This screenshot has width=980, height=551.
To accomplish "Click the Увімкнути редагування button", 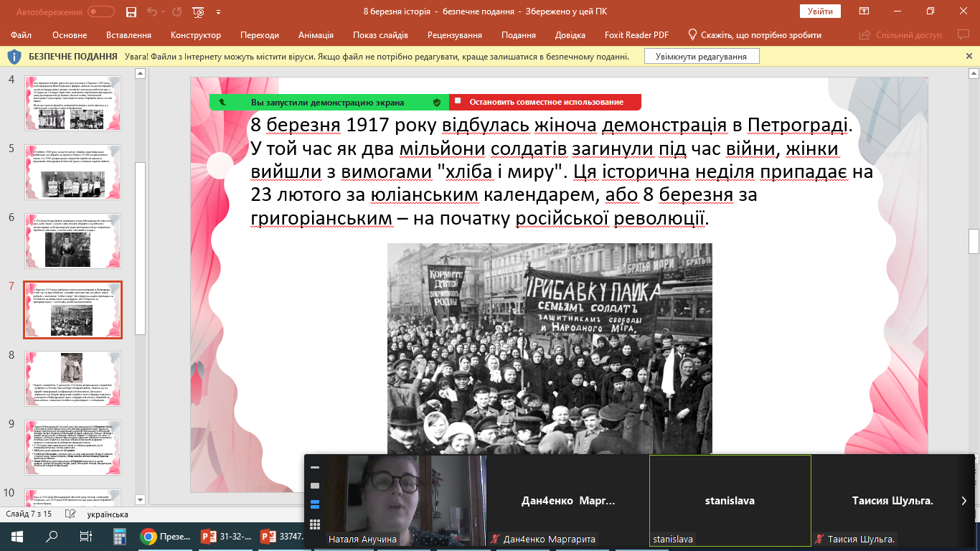I will click(701, 57).
